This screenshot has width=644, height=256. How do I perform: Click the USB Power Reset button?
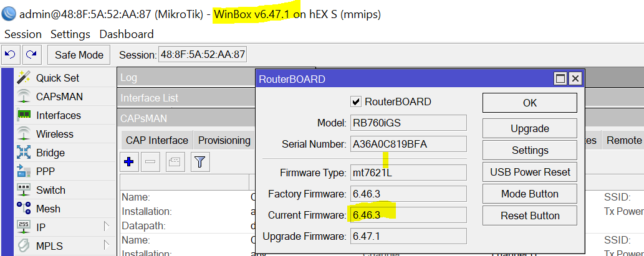530,172
